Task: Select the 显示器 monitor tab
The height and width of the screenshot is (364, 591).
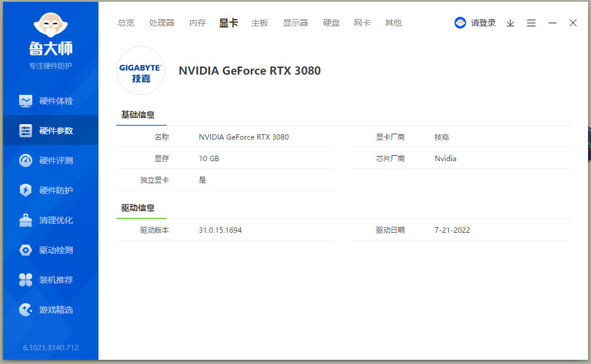Action: [x=295, y=23]
